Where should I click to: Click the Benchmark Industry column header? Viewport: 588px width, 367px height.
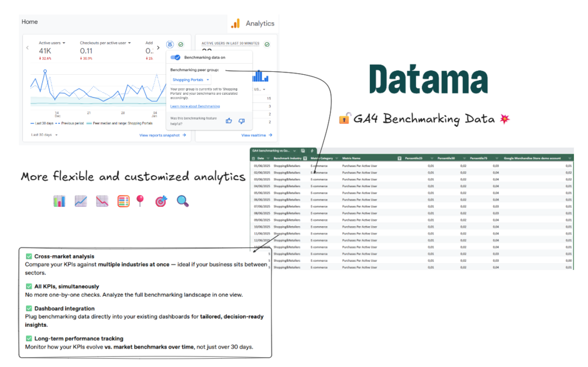[x=287, y=158]
